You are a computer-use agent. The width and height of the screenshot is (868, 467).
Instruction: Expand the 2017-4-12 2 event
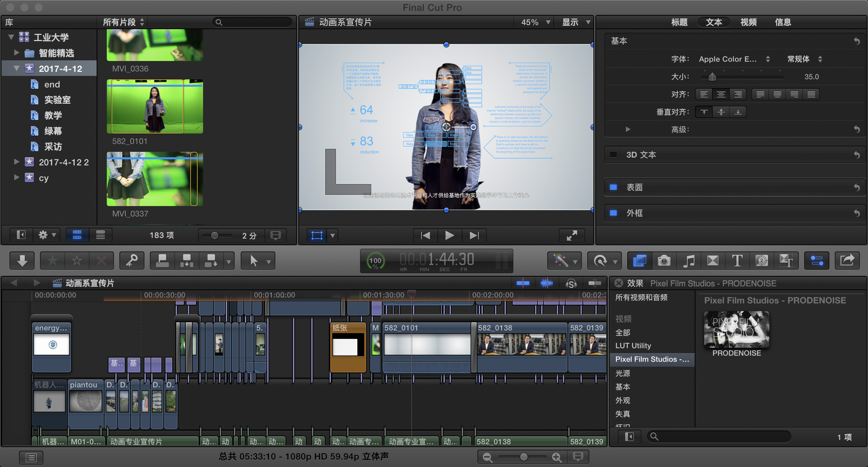click(16, 162)
